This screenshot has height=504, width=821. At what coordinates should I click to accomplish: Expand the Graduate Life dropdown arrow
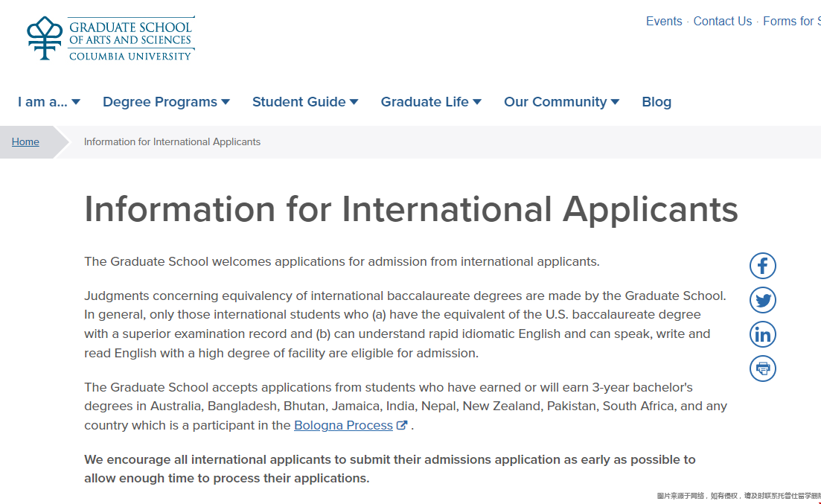[x=477, y=102]
